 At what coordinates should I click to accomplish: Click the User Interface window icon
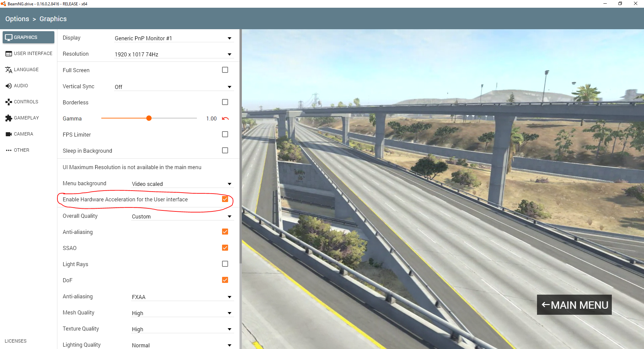tap(9, 54)
